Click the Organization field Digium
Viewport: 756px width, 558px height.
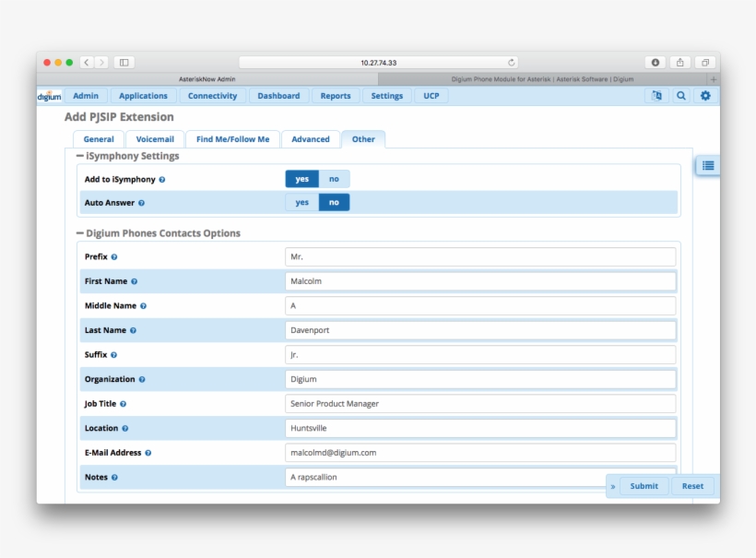[480, 380]
